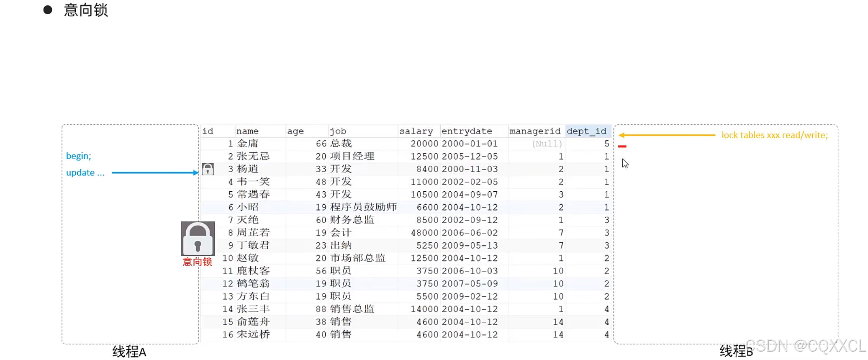
Task: Click the large intention lock icon
Action: point(198,239)
